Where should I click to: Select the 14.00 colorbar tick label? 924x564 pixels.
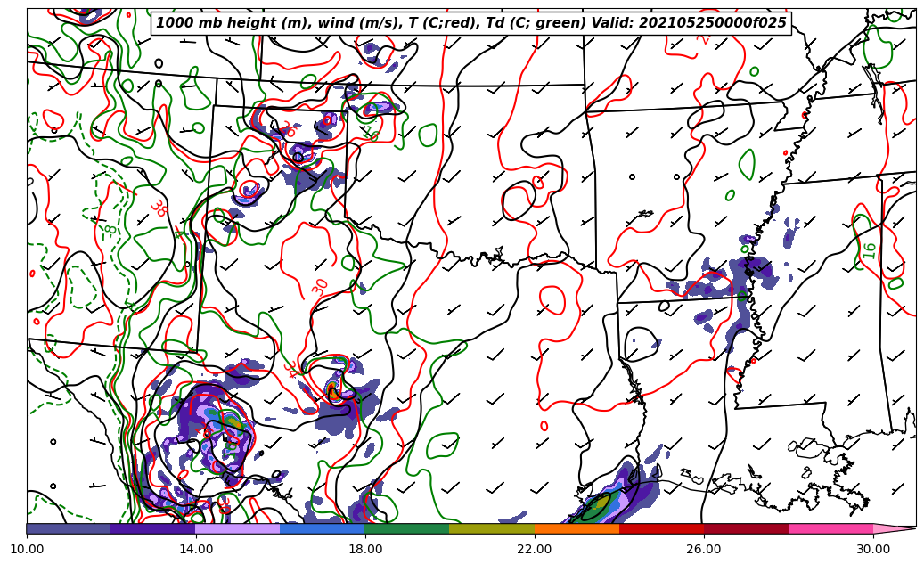pos(196,550)
